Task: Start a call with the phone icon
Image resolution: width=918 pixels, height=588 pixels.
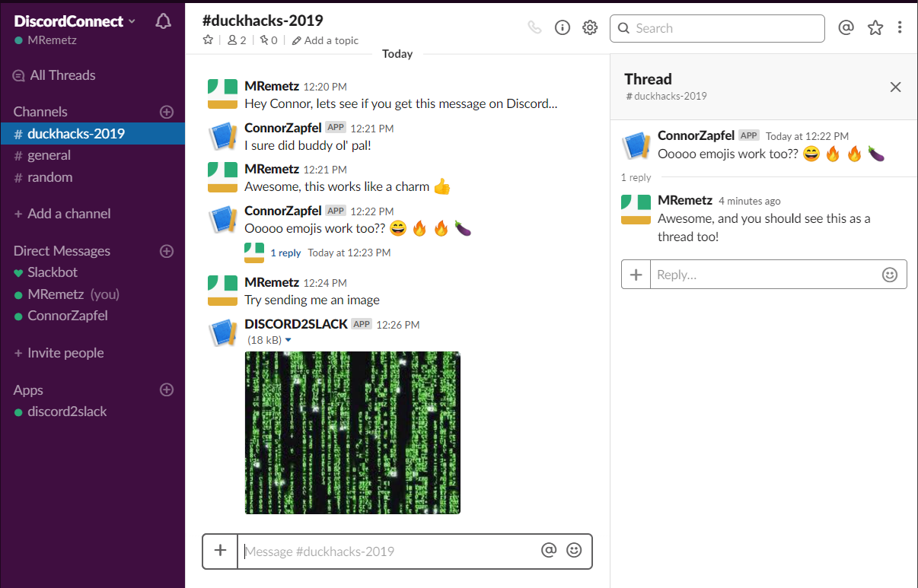Action: coord(534,28)
